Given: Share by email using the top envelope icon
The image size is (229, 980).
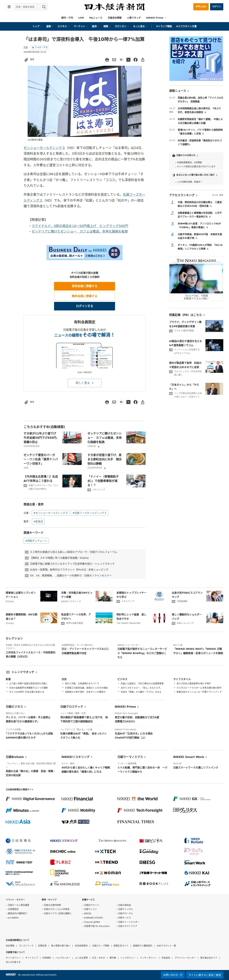Looking at the screenshot, I should coord(114,60).
